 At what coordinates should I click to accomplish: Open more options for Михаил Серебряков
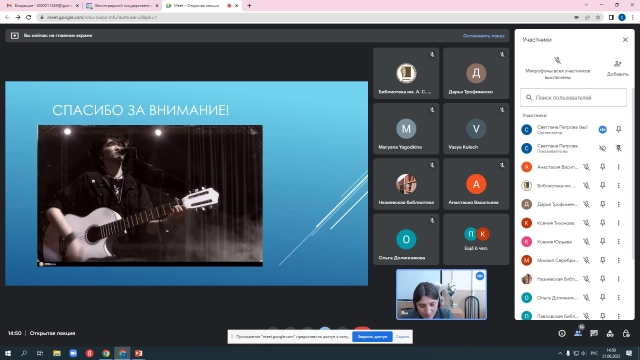coord(618,260)
